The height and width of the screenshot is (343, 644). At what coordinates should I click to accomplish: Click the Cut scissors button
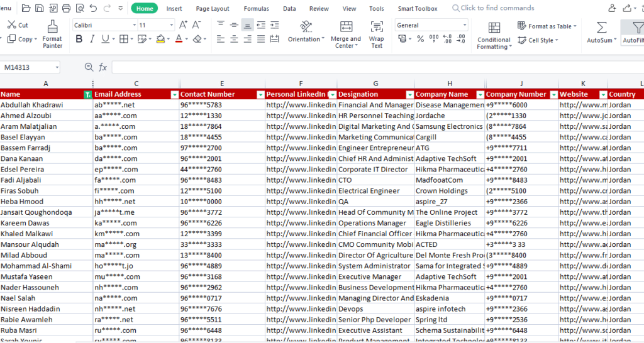coord(18,25)
